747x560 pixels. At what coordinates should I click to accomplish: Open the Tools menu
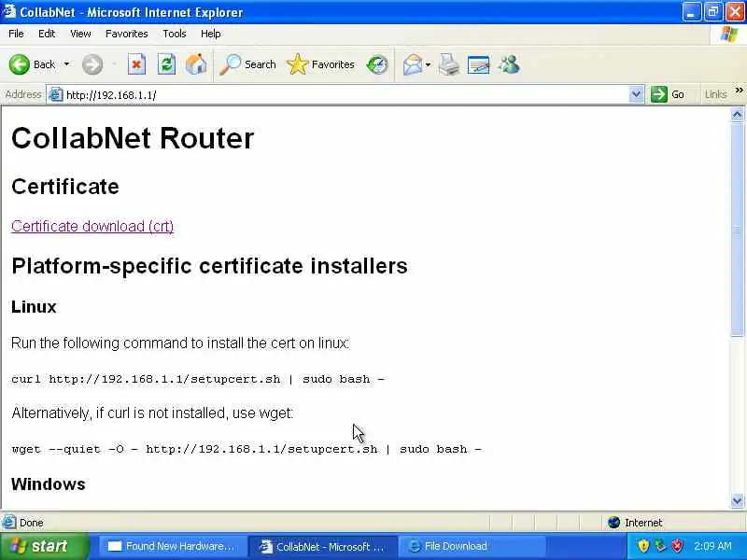(175, 34)
